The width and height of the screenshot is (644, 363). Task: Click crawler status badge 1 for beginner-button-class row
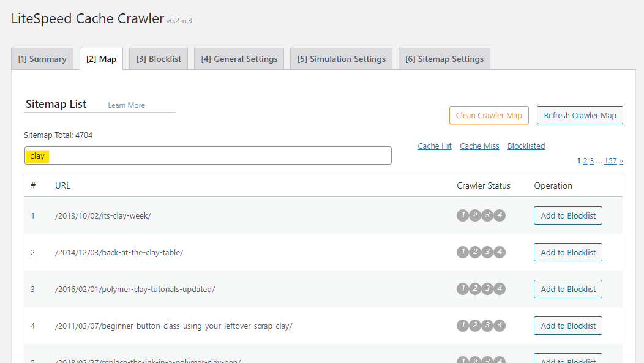click(463, 325)
